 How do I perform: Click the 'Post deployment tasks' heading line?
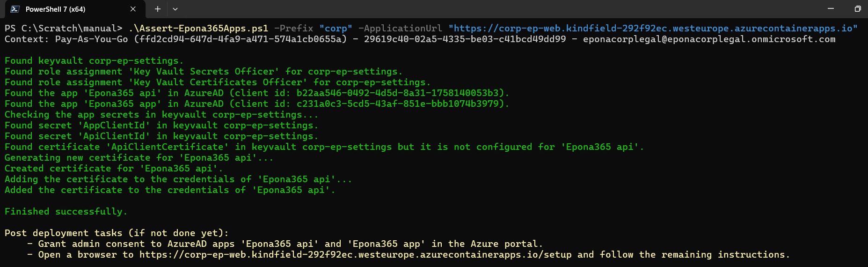[x=117, y=233]
